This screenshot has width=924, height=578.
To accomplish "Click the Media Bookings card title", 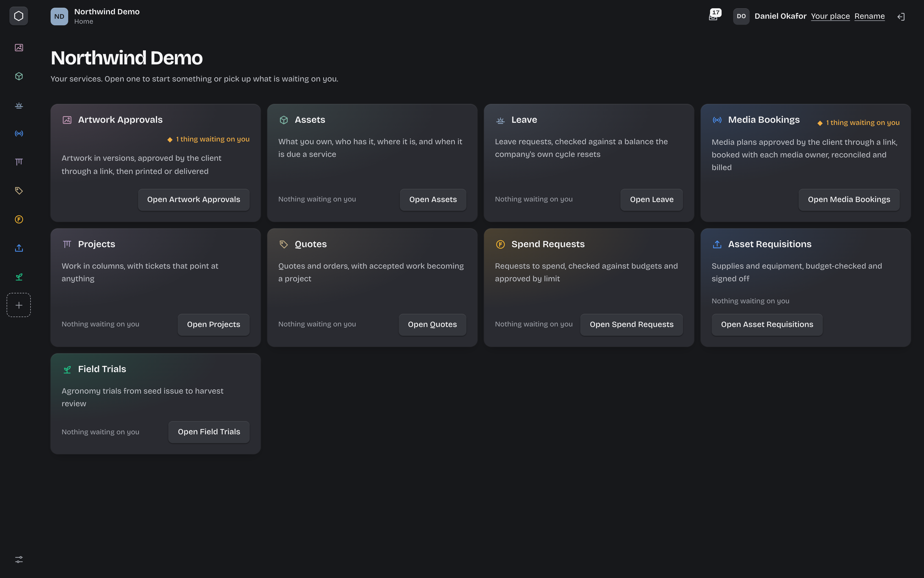I will [x=764, y=120].
